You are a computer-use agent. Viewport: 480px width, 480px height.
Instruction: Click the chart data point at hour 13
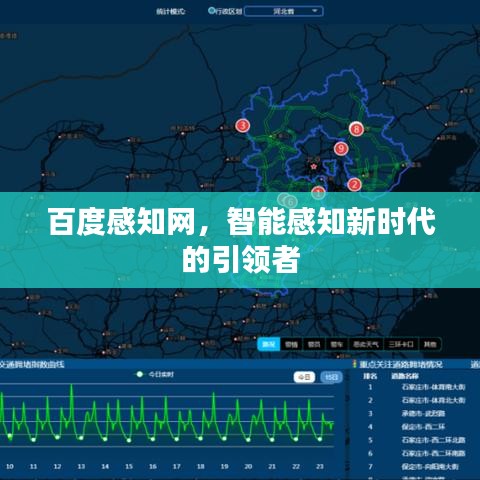81,438
